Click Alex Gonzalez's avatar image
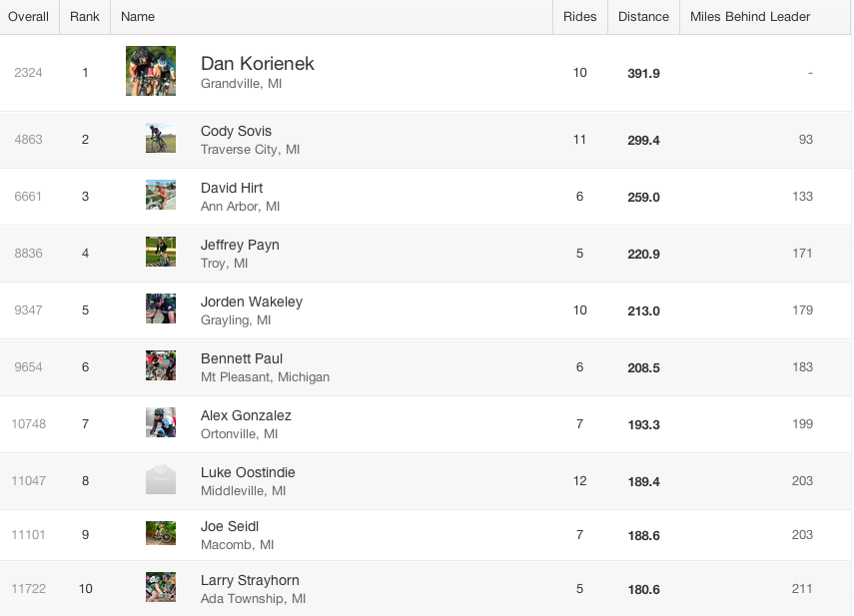Viewport: 854px width, 616px height. click(x=161, y=423)
